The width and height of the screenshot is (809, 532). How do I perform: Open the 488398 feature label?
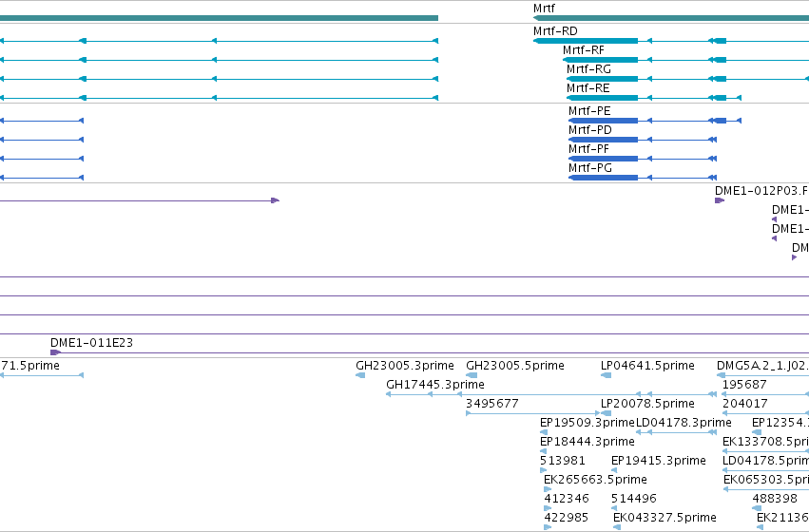pyautogui.click(x=775, y=499)
